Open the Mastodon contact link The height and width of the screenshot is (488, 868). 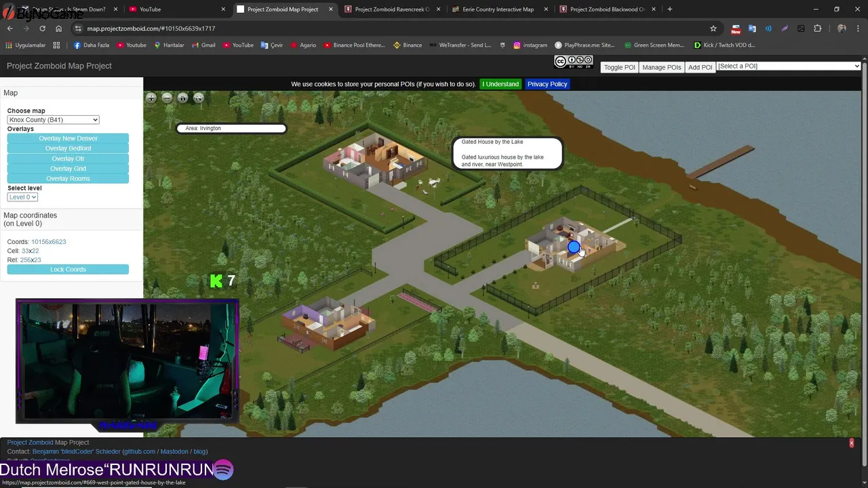[176, 451]
